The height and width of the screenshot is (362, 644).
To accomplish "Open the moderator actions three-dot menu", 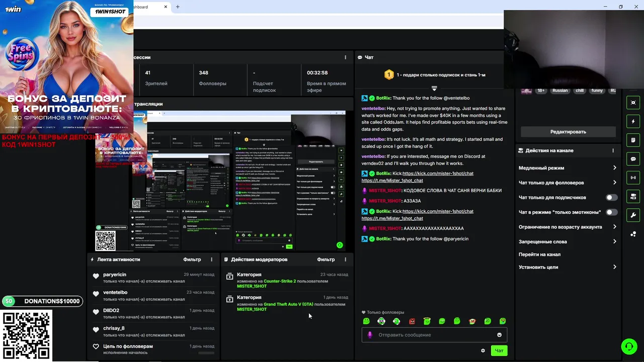I will click(345, 259).
